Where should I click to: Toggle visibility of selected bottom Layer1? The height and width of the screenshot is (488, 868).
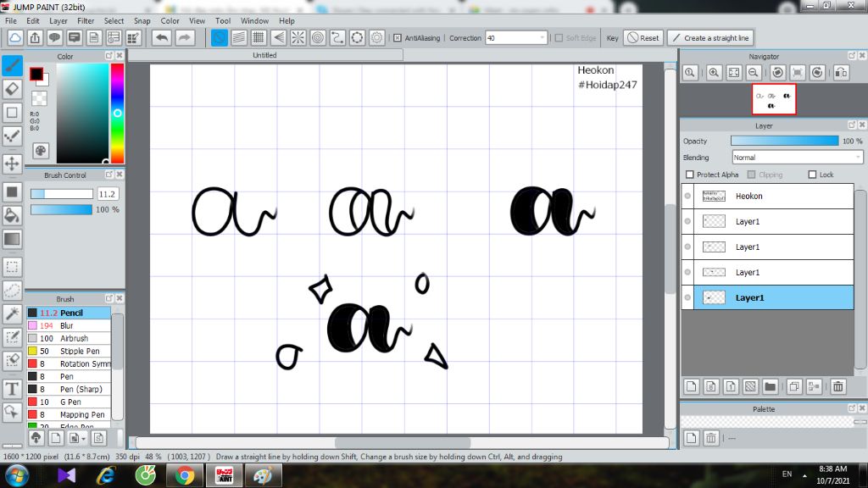tap(687, 297)
